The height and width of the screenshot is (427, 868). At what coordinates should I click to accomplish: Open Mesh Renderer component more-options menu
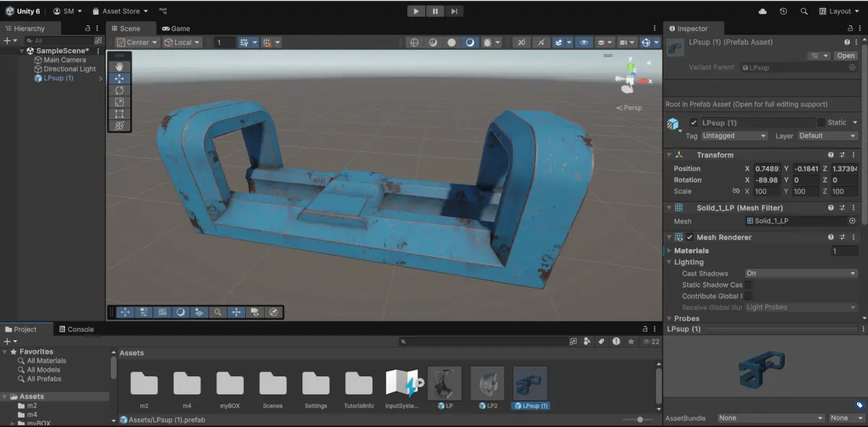tap(854, 237)
